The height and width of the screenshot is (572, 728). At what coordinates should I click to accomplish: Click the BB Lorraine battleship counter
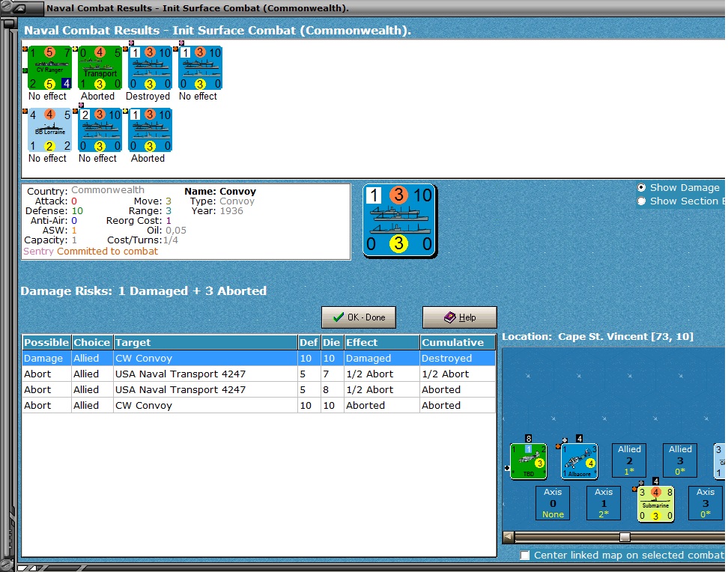pos(49,130)
